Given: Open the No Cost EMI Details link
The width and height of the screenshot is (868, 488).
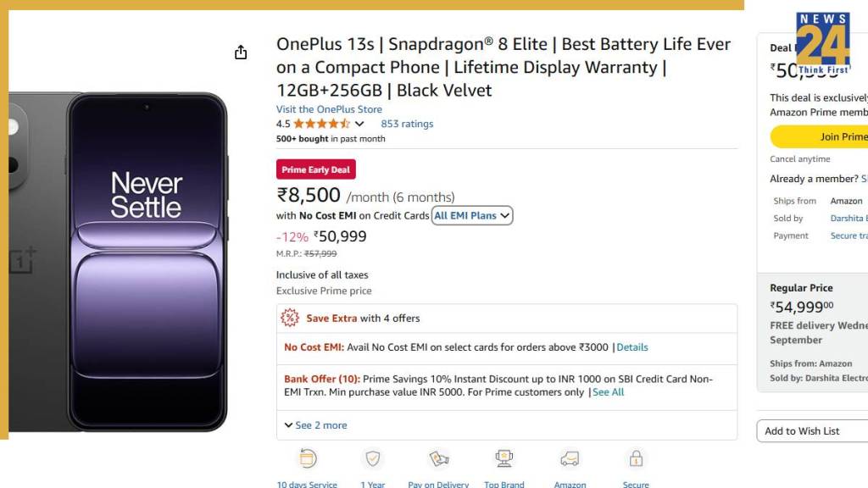Looking at the screenshot, I should pos(632,347).
